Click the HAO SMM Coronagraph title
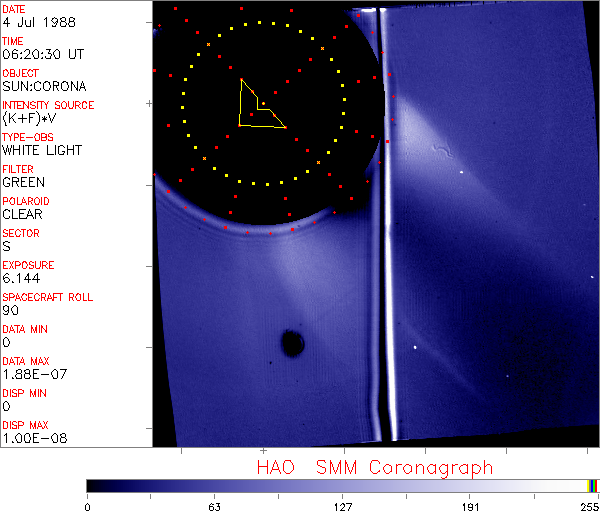The image size is (600, 512). pyautogui.click(x=374, y=467)
